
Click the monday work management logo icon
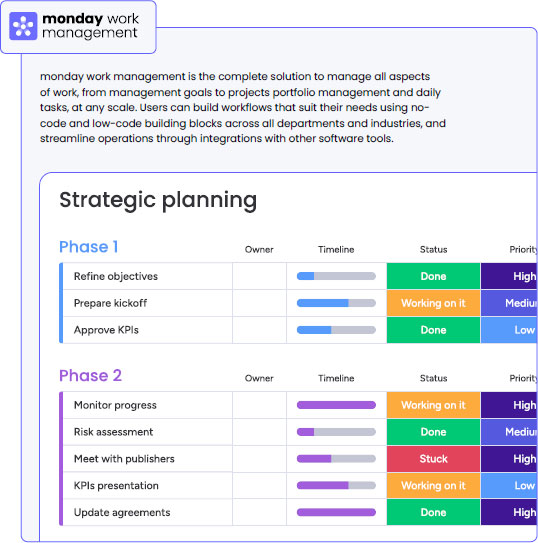(x=23, y=26)
